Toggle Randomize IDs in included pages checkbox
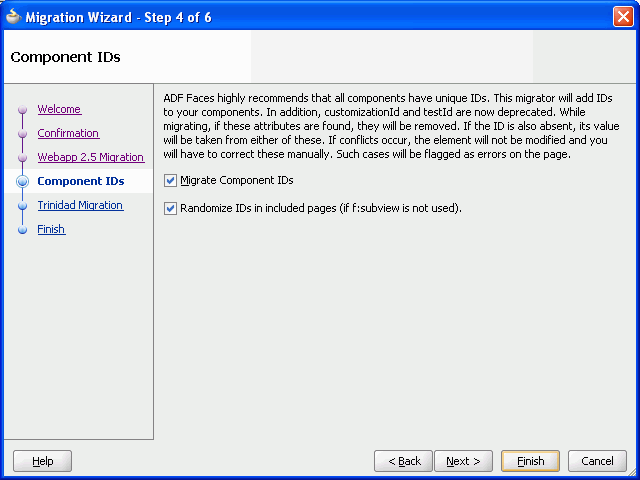Image resolution: width=640 pixels, height=480 pixels. click(170, 208)
